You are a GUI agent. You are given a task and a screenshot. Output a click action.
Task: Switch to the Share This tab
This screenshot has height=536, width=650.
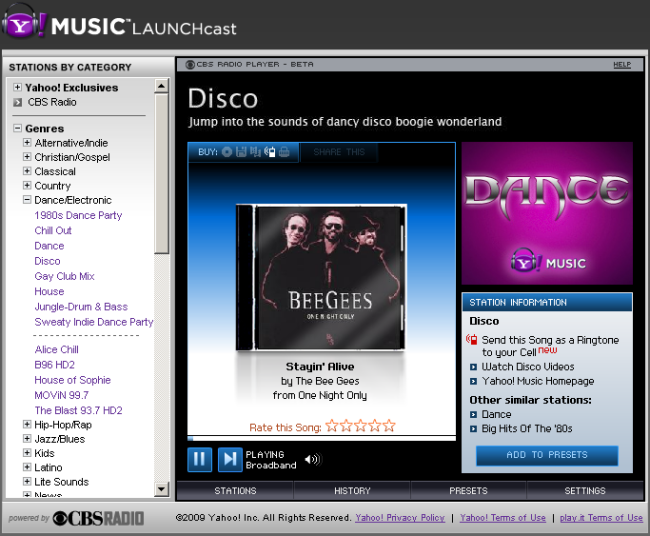click(x=339, y=152)
